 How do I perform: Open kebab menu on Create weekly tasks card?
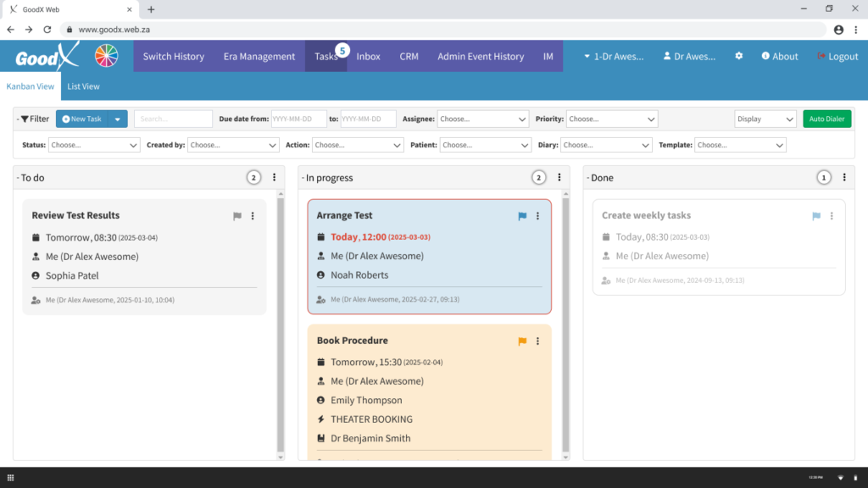[x=832, y=216]
